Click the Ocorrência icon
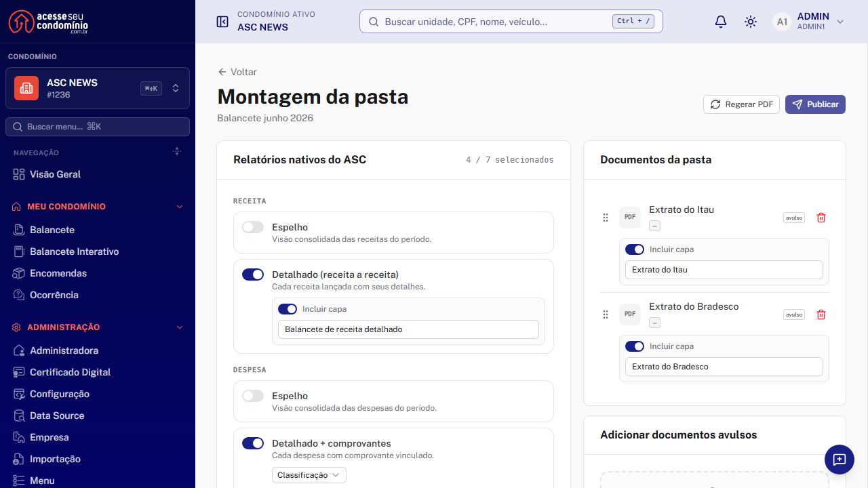Viewport: 868px width, 488px height. tap(19, 295)
